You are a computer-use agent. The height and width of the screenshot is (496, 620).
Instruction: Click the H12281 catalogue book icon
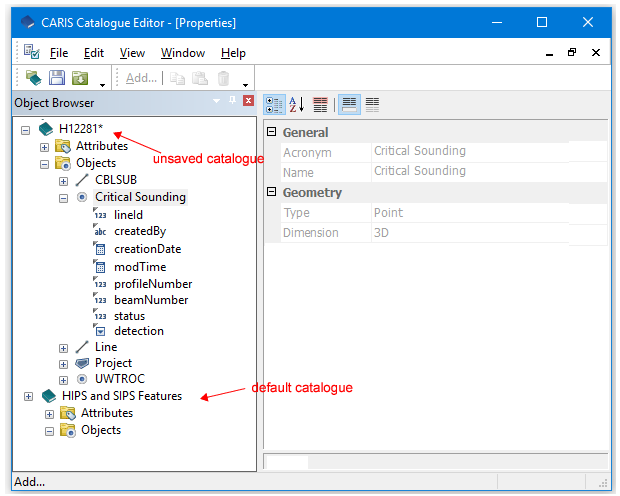[x=46, y=129]
